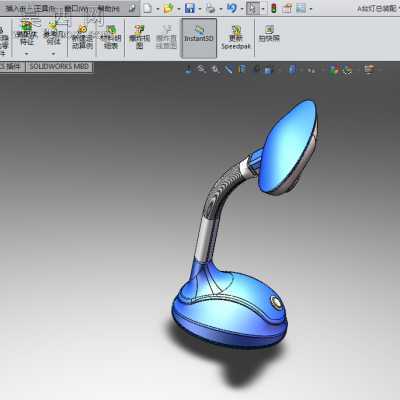This screenshot has width=400, height=400.
Task: Activate the Select cursor tool
Action: click(x=253, y=8)
